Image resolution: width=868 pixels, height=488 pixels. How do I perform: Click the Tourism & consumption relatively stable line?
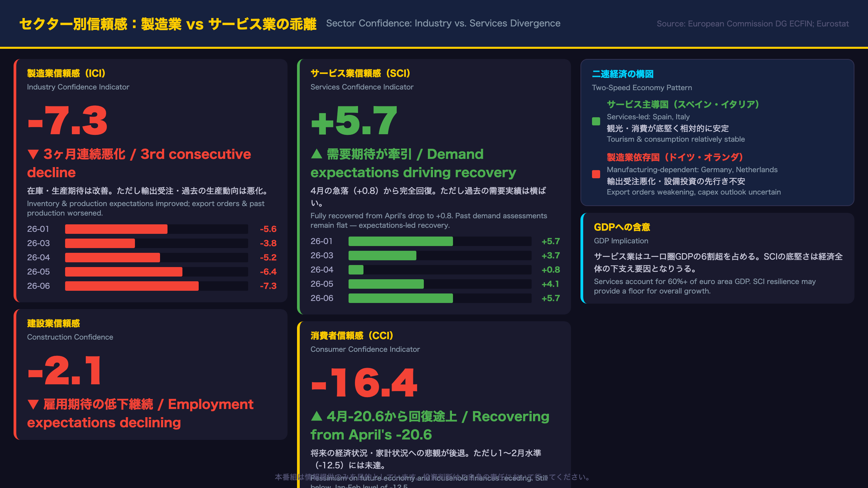676,139
